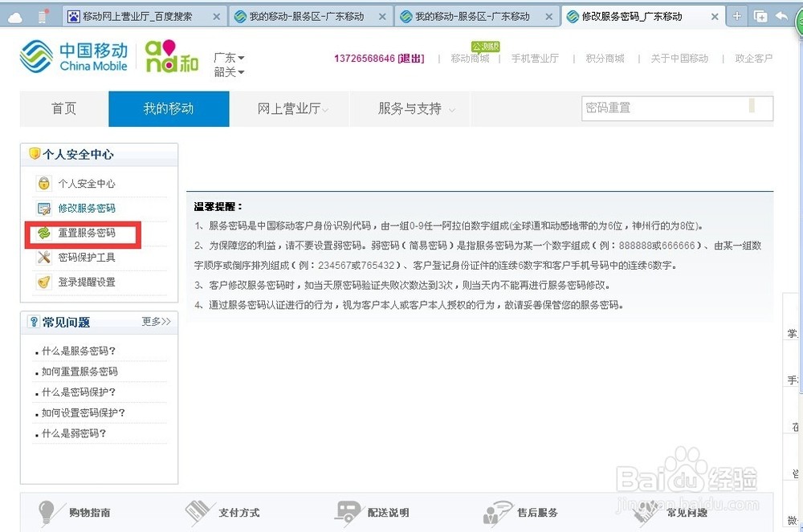
Task: Click the lock icon beside 个人安全中心
Action: click(43, 184)
